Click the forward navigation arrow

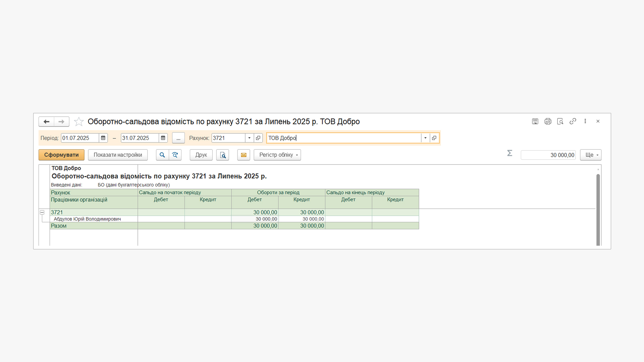[x=61, y=122]
